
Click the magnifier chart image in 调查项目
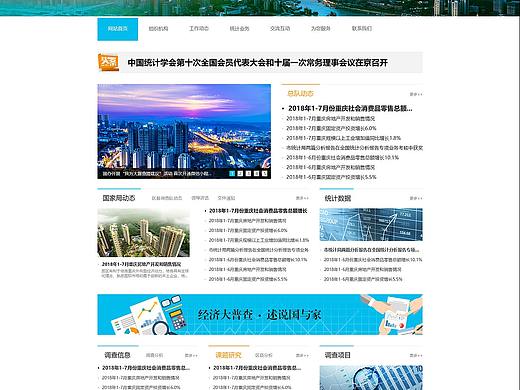(371, 378)
